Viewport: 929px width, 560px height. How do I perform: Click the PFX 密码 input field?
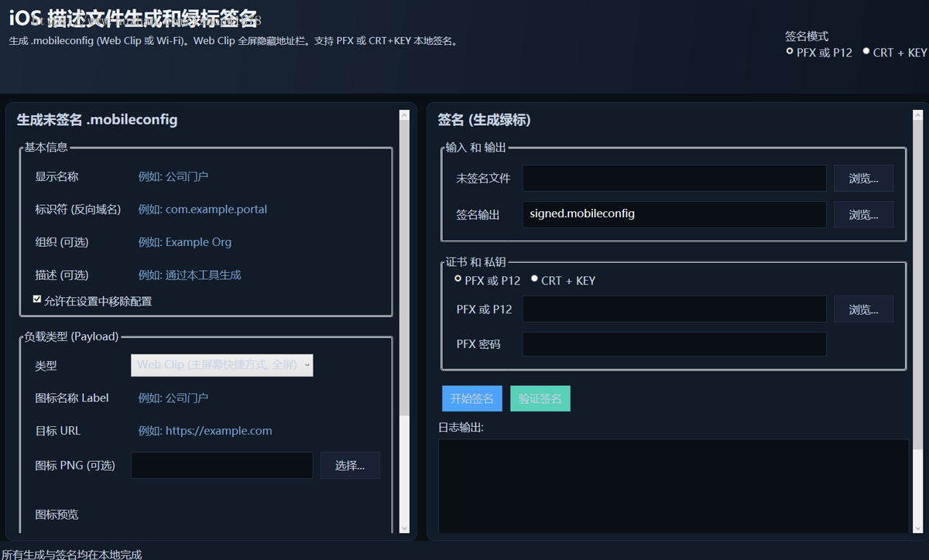click(x=674, y=344)
